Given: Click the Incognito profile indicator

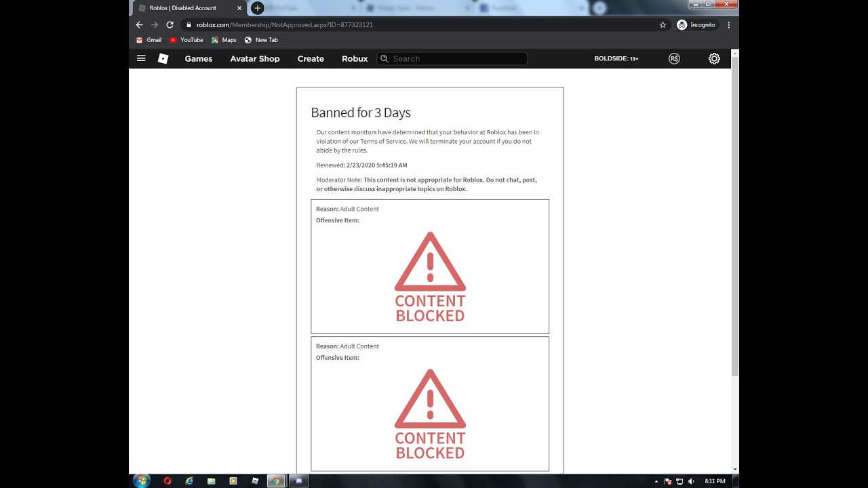Looking at the screenshot, I should pyautogui.click(x=696, y=25).
